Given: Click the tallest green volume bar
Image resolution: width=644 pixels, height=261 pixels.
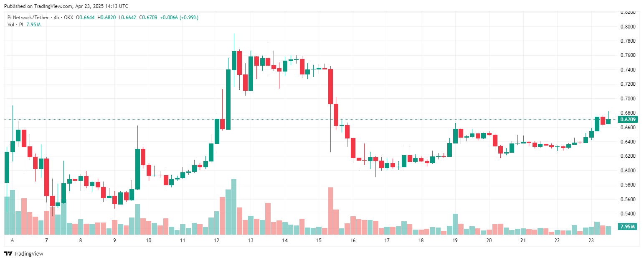Looking at the screenshot, I should [x=234, y=207].
